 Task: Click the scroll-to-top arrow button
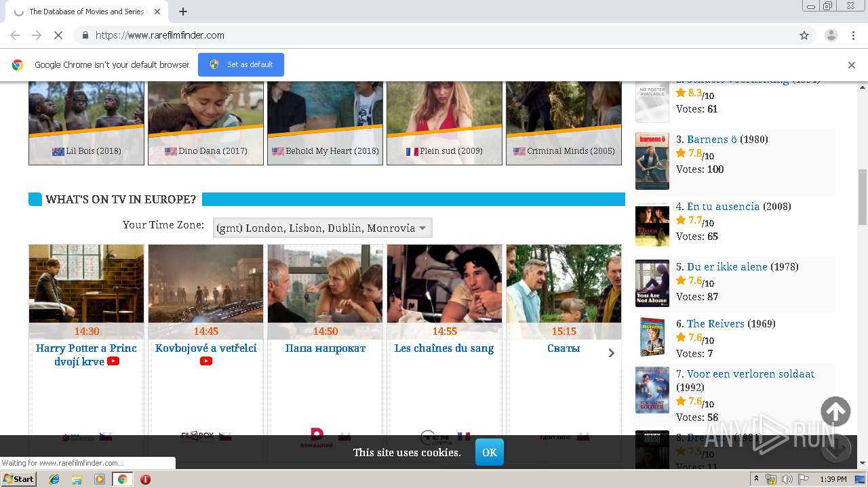pyautogui.click(x=835, y=411)
